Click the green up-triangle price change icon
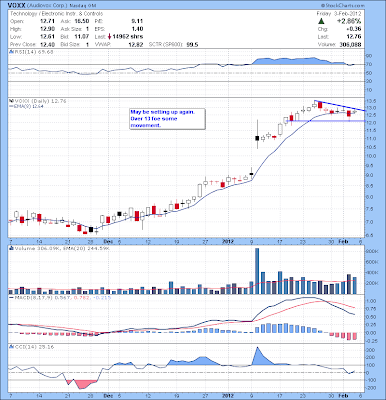This screenshot has height=400, width=386. pos(321,21)
